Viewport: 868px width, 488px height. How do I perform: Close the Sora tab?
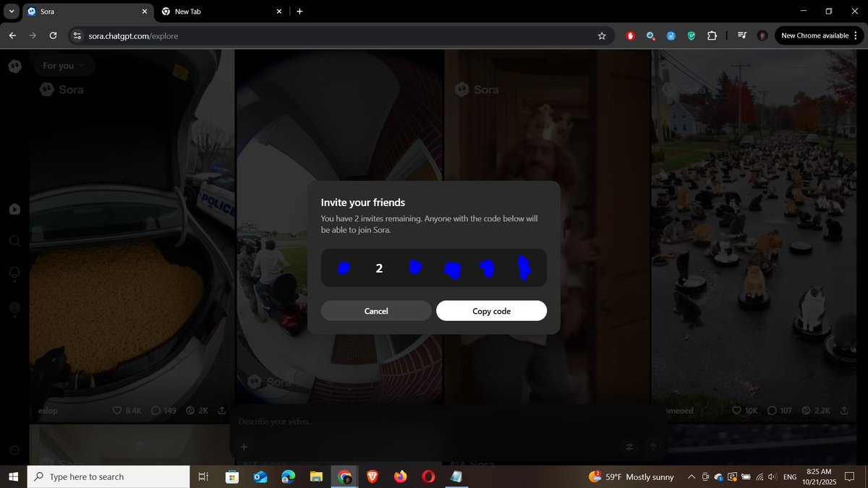tap(144, 12)
